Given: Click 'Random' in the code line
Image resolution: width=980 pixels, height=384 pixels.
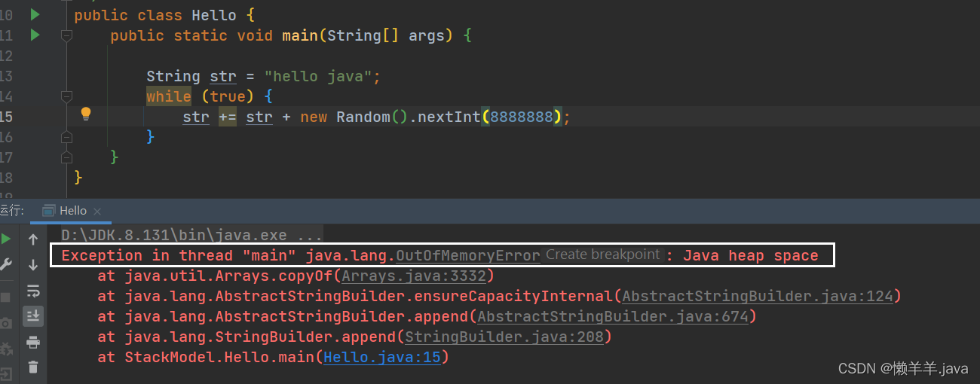Looking at the screenshot, I should 363,117.
